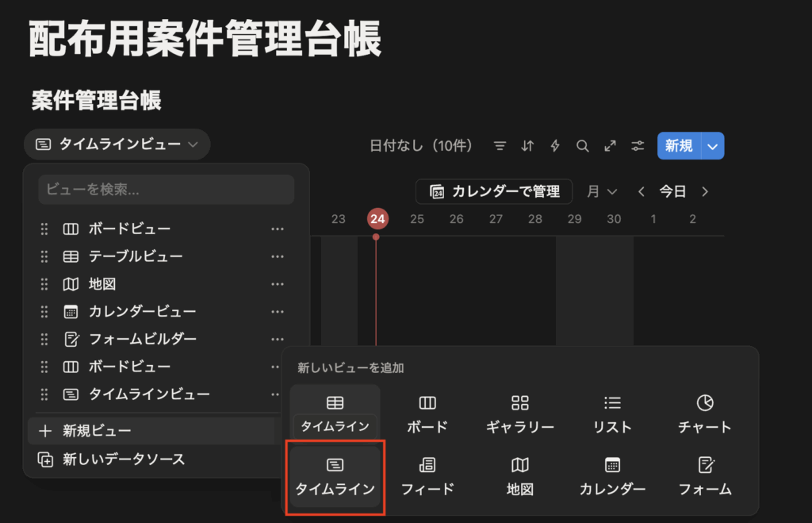This screenshot has width=812, height=523.
Task: Click the カレンダーで管理 button
Action: pyautogui.click(x=494, y=191)
